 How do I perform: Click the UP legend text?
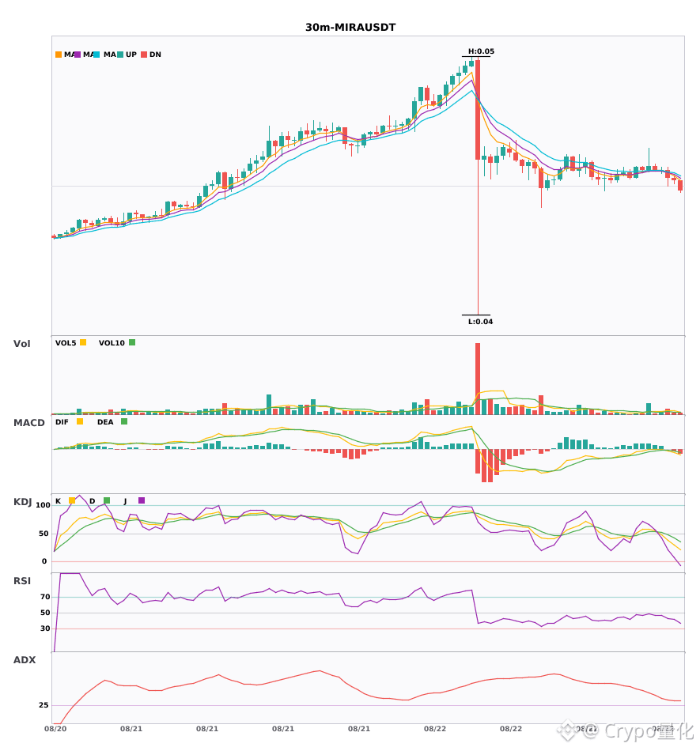(x=131, y=55)
